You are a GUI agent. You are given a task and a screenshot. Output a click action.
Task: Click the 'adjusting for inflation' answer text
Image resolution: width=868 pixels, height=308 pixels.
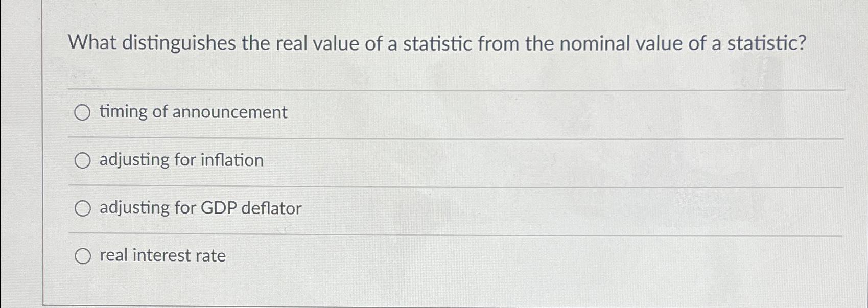pos(181,160)
